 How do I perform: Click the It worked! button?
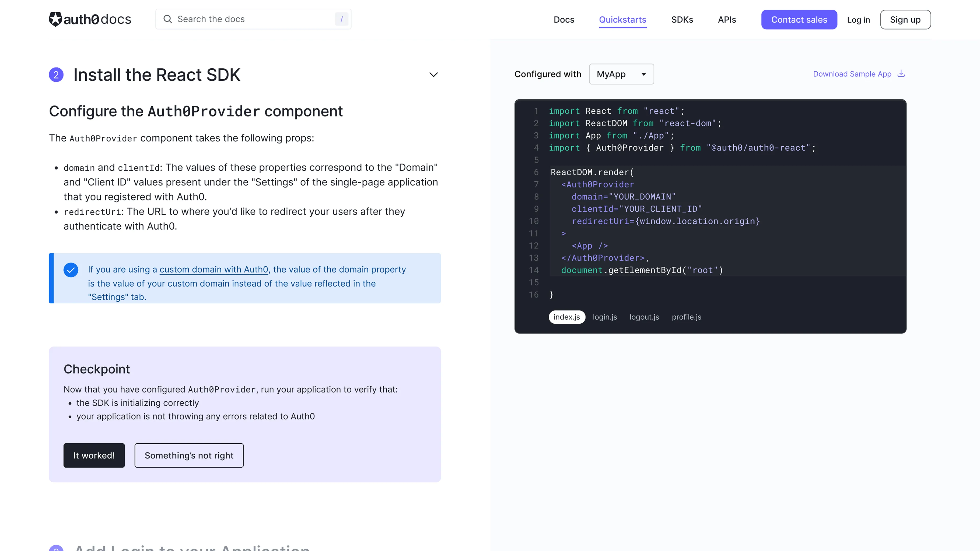94,455
